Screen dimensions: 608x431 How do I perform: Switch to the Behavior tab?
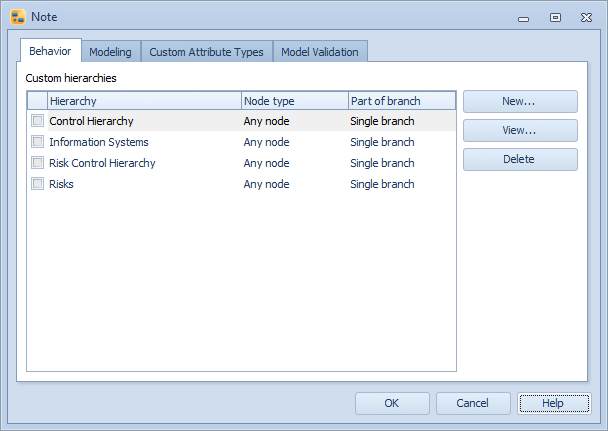tap(50, 51)
